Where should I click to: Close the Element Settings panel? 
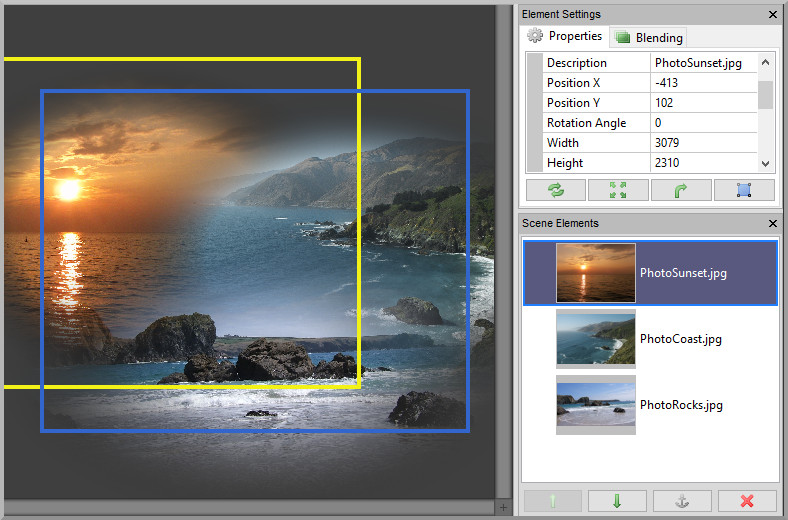click(x=773, y=15)
